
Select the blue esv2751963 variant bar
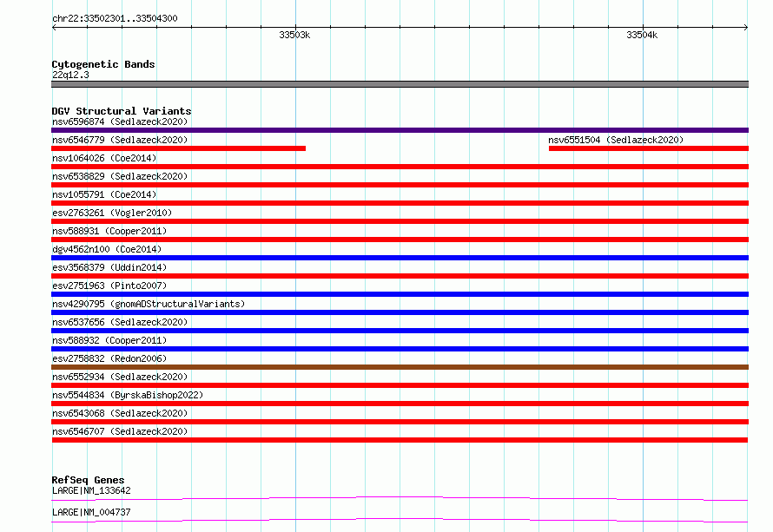(x=400, y=294)
